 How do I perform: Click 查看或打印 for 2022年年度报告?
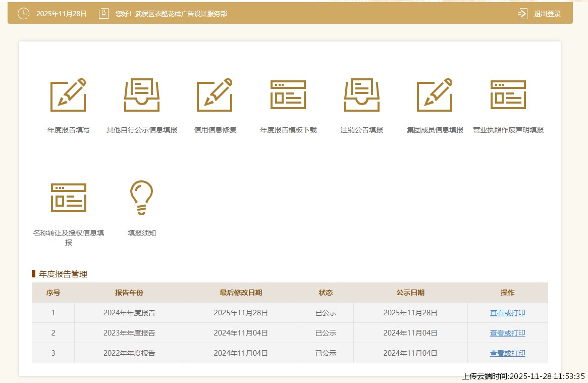[x=507, y=353]
